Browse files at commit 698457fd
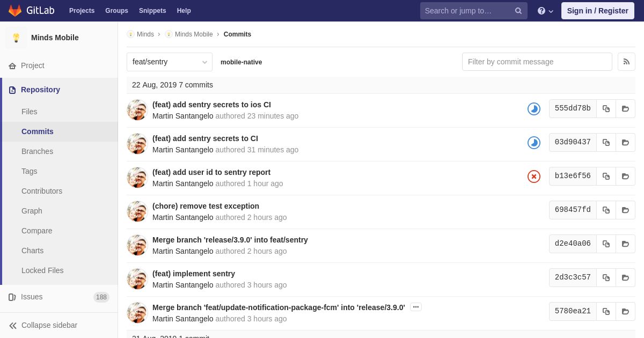This screenshot has width=644, height=338. click(625, 210)
